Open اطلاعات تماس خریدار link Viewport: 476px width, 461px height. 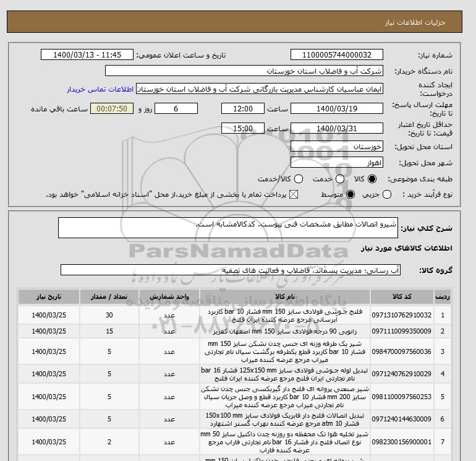coord(100,89)
